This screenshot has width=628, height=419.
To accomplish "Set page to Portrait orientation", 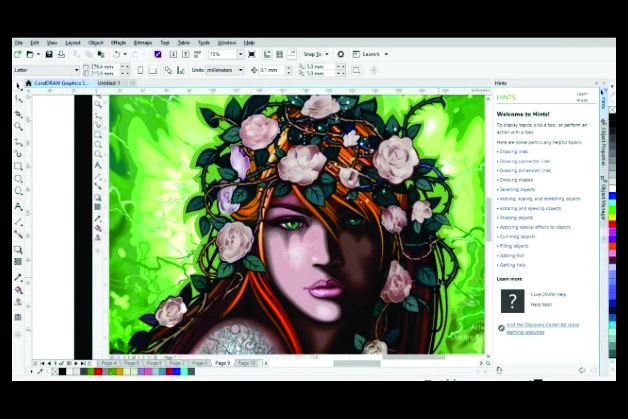I will coord(140,70).
